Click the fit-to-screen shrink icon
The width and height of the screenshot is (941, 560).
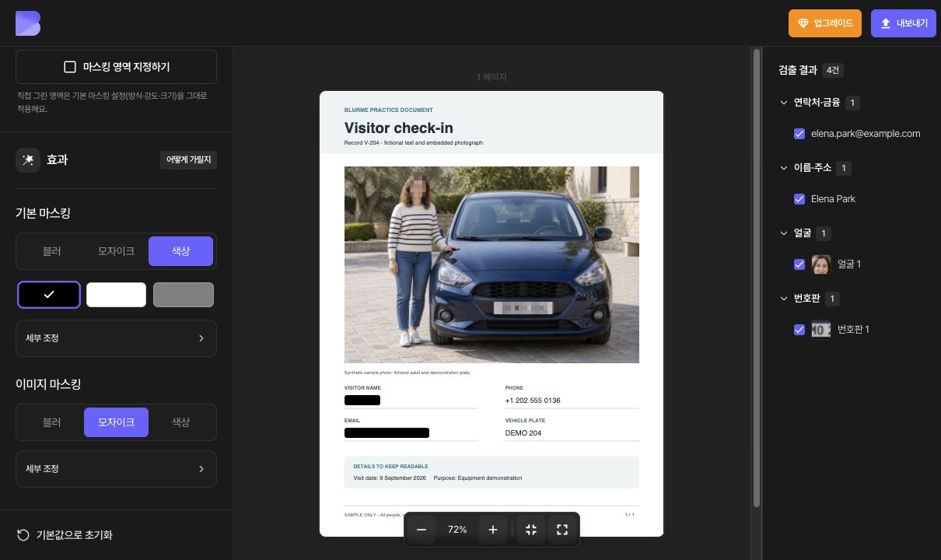coord(531,530)
